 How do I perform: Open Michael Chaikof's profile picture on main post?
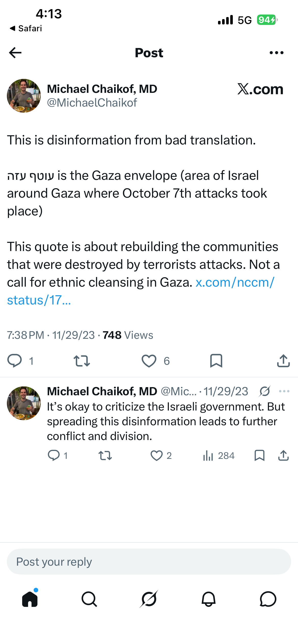click(24, 96)
